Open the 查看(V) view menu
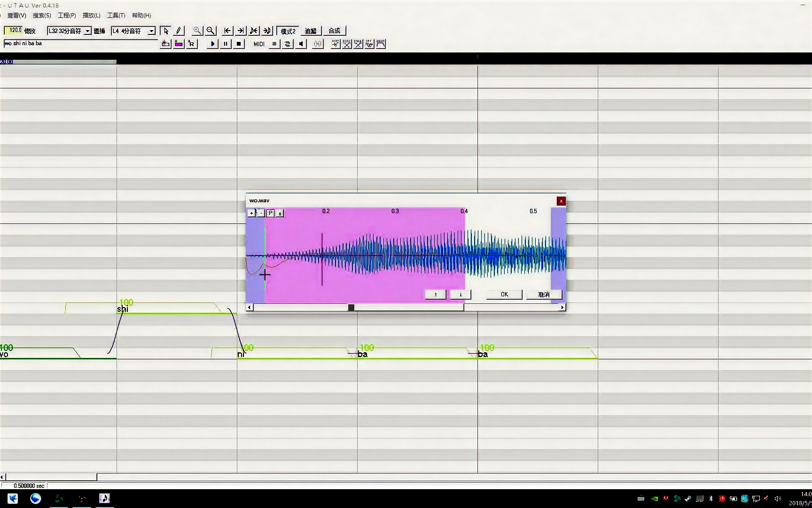The image size is (812, 508). point(16,16)
